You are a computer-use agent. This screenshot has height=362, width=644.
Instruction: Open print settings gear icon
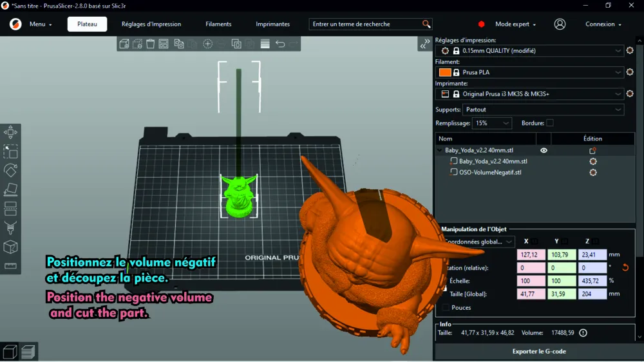[630, 50]
